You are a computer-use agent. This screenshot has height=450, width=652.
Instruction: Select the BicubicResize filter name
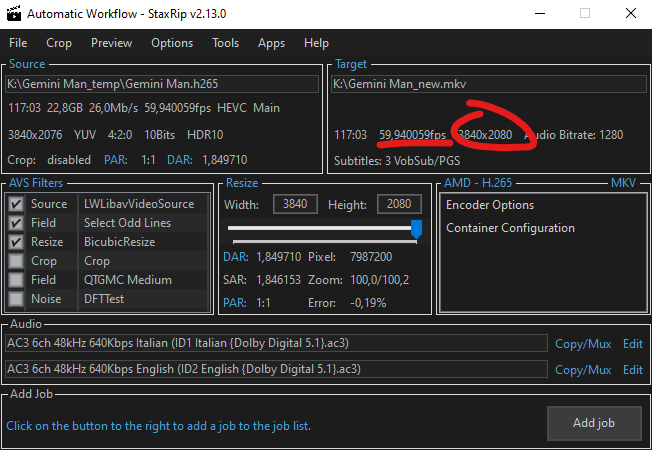[119, 242]
